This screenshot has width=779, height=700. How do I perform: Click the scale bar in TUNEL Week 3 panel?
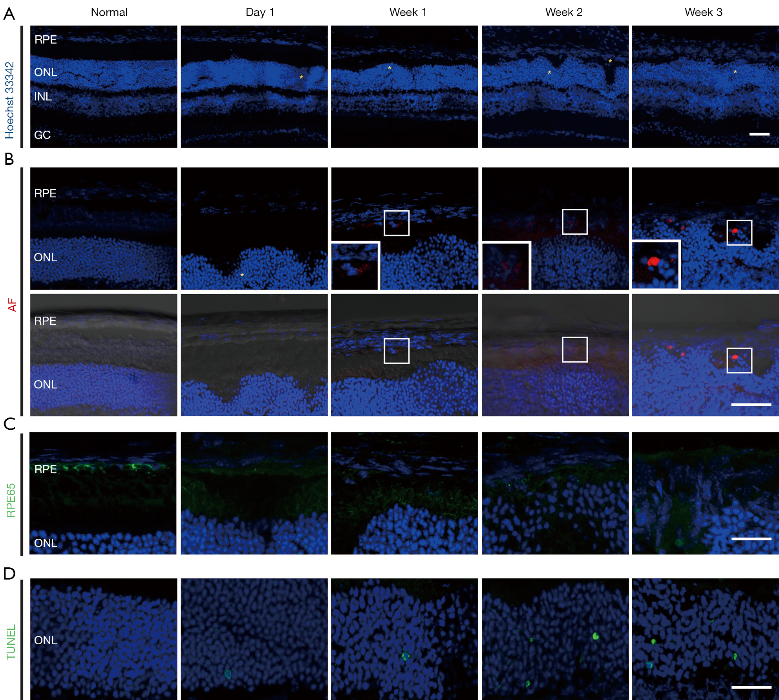coord(751,687)
